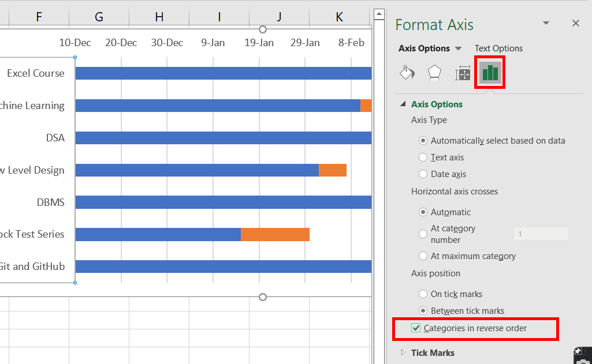Uncheck Categories in reverse order
This screenshot has width=592, height=364.
[416, 328]
